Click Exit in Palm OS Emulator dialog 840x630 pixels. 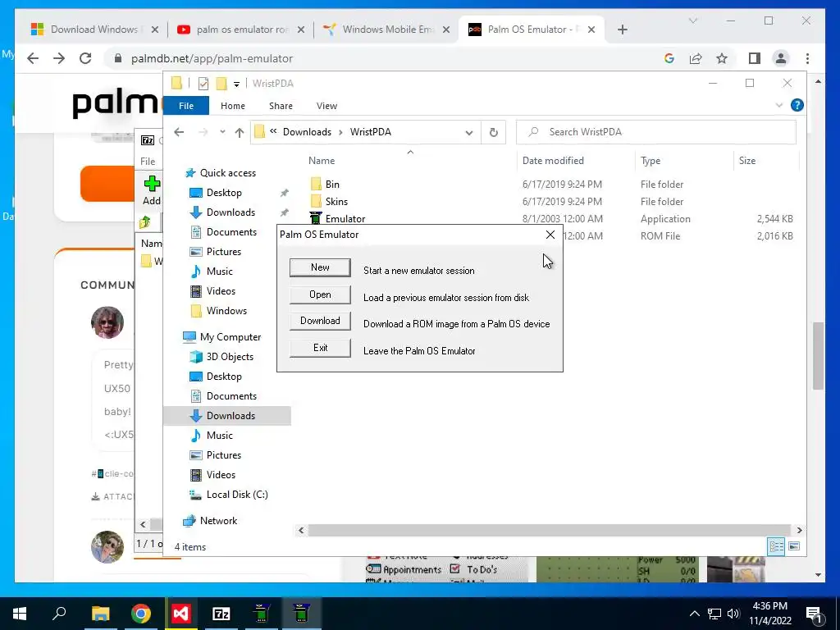tap(320, 348)
